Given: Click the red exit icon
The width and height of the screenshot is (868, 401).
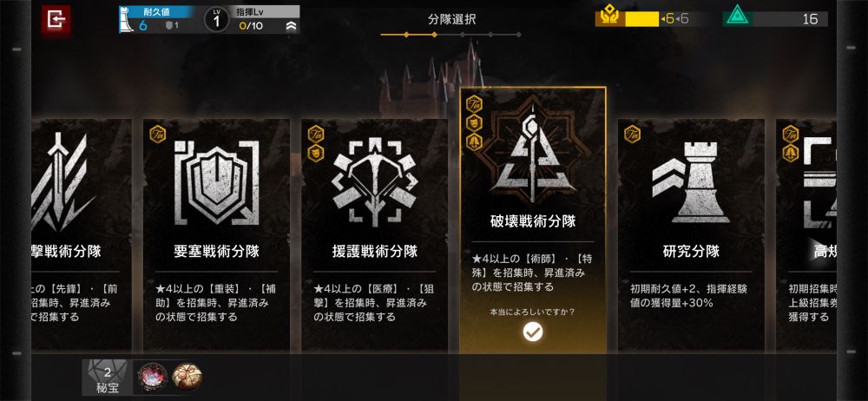Looking at the screenshot, I should (56, 20).
